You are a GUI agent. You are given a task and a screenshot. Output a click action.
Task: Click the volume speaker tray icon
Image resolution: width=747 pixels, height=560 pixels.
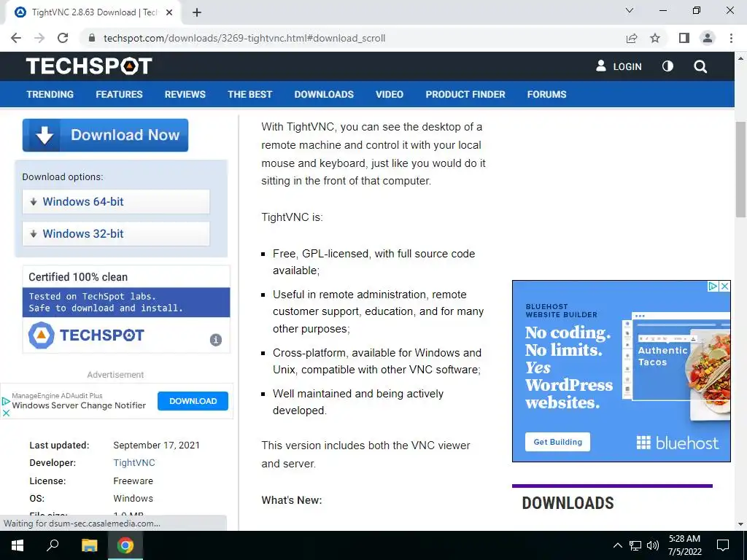point(653,545)
